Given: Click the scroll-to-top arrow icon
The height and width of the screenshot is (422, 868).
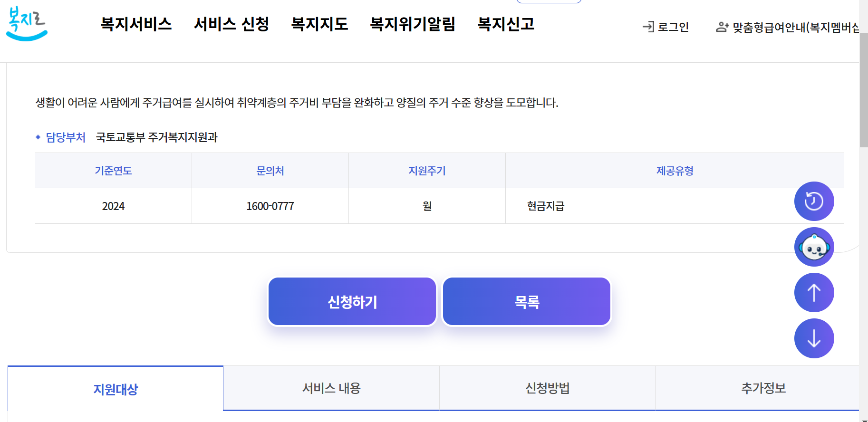Looking at the screenshot, I should tap(814, 292).
